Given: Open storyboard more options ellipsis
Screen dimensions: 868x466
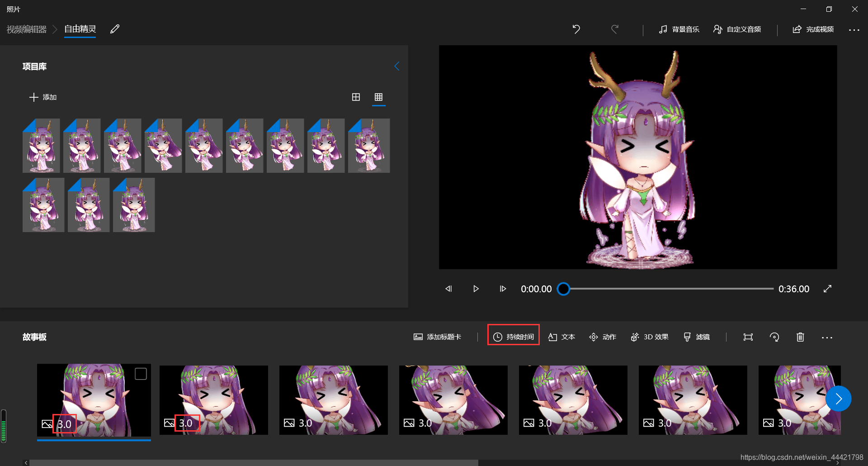Looking at the screenshot, I should coord(827,338).
